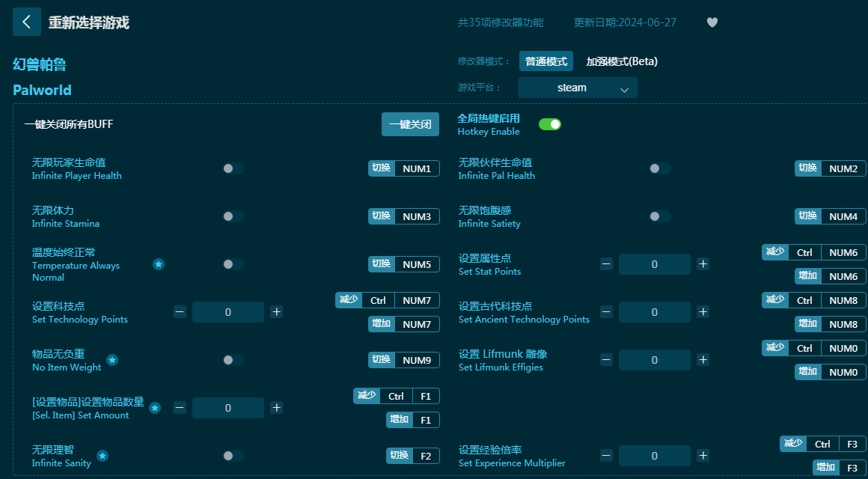868x479 pixels.
Task: Click the 一键关闭 button
Action: pos(410,124)
